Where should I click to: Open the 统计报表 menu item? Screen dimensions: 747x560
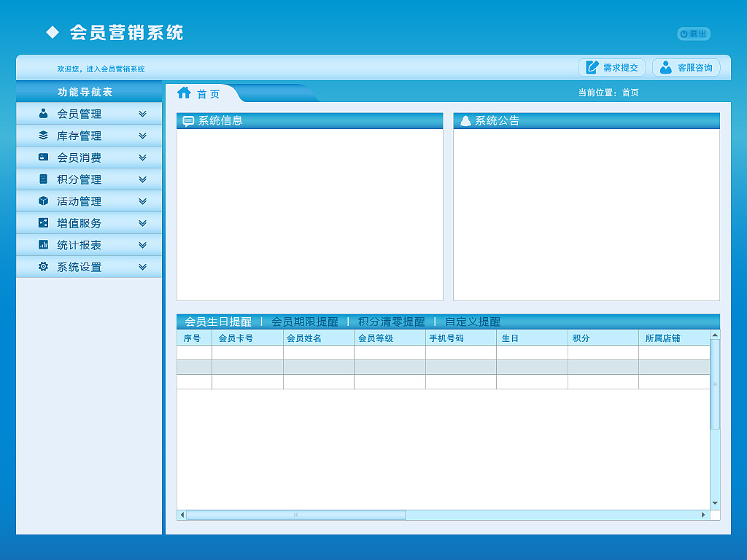[89, 245]
